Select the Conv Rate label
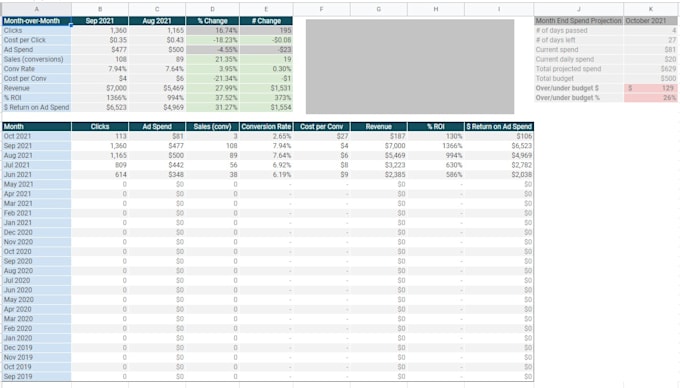This screenshot has width=680, height=388. [36, 68]
